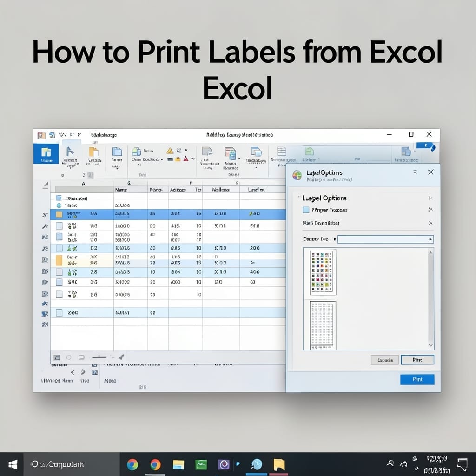
Task: Click the scroll down arrow in dialog list
Action: click(x=430, y=345)
